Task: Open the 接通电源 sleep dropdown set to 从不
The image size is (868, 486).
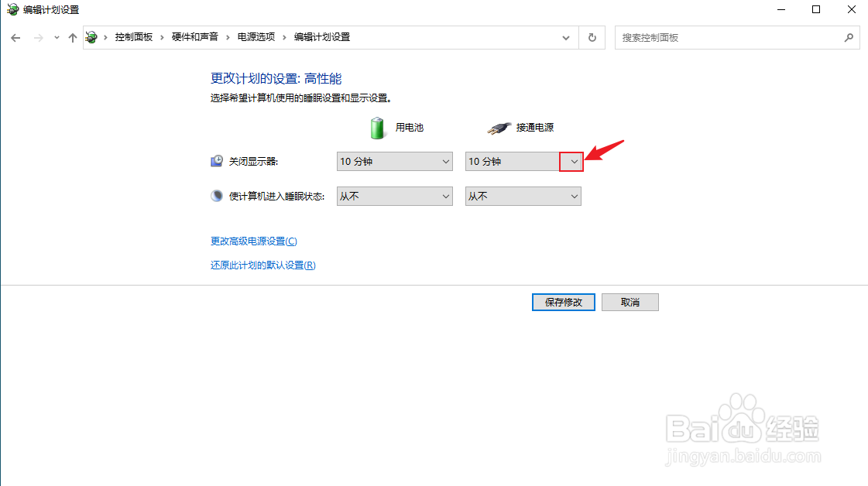Action: pos(572,196)
